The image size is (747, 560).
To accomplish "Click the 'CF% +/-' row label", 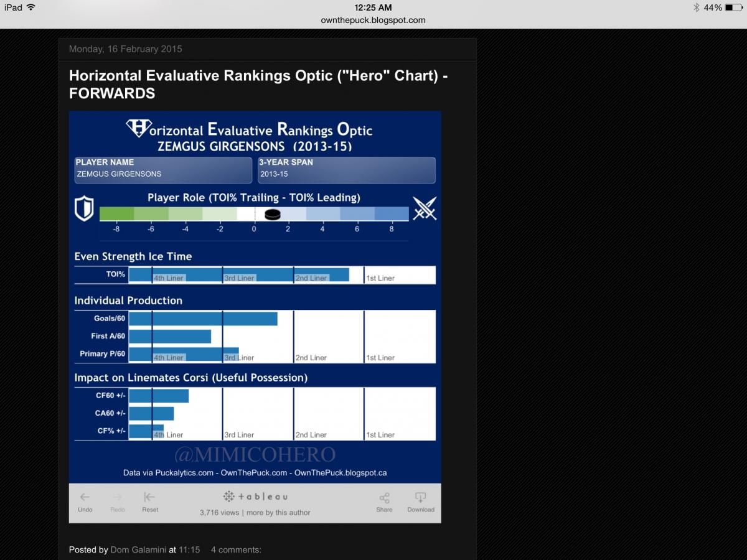I will (x=111, y=430).
